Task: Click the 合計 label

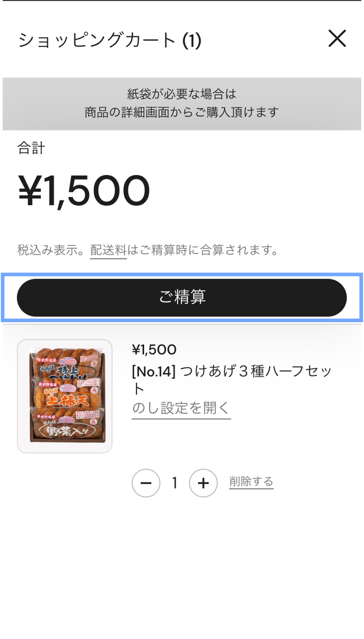Action: point(31,148)
